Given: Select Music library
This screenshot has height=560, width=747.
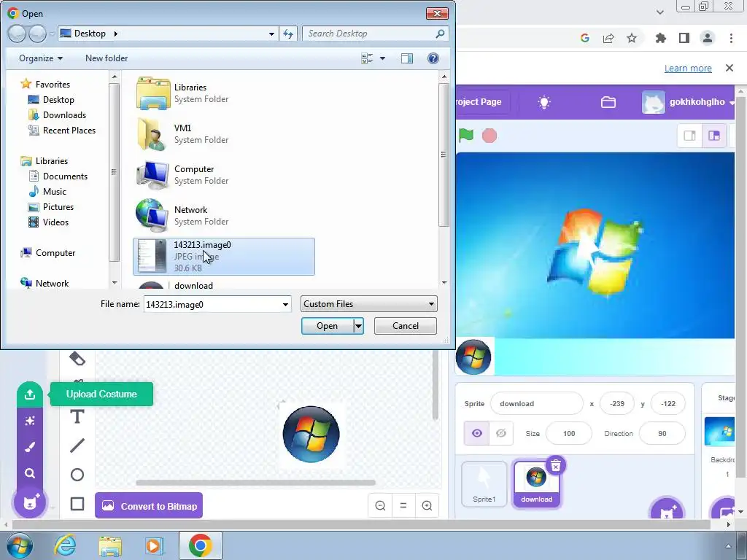Looking at the screenshot, I should click(47, 192).
